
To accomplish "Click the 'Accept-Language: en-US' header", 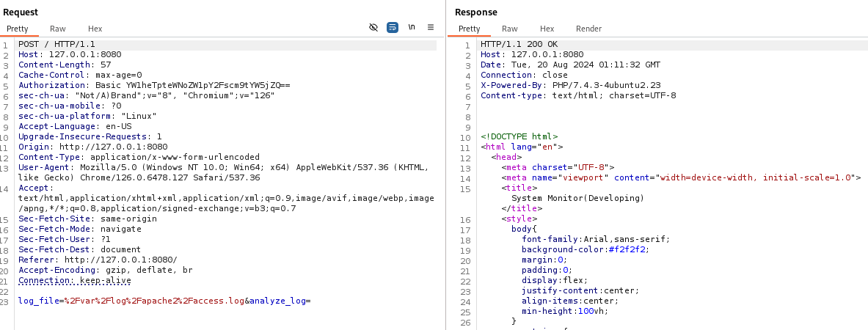I will click(75, 126).
